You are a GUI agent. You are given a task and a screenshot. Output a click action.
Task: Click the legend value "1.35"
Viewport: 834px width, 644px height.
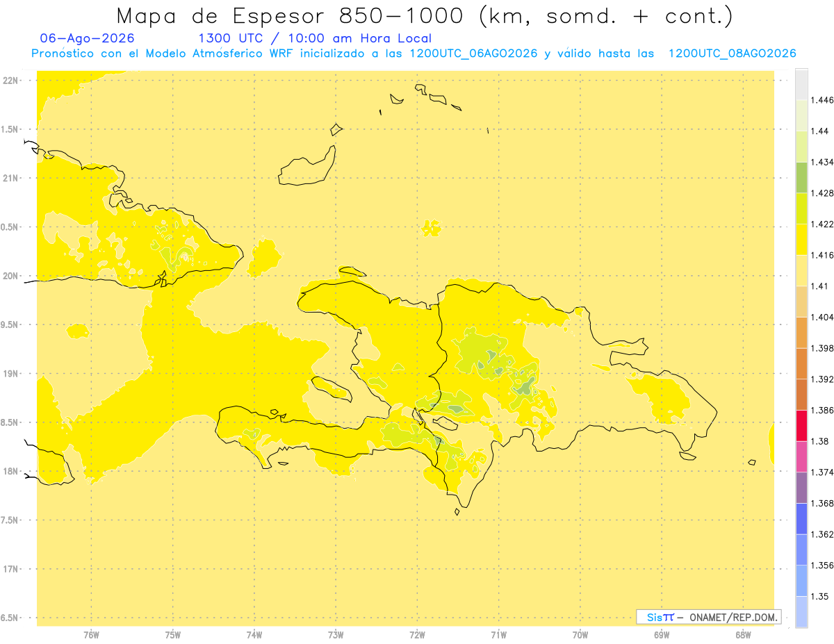[x=820, y=596]
